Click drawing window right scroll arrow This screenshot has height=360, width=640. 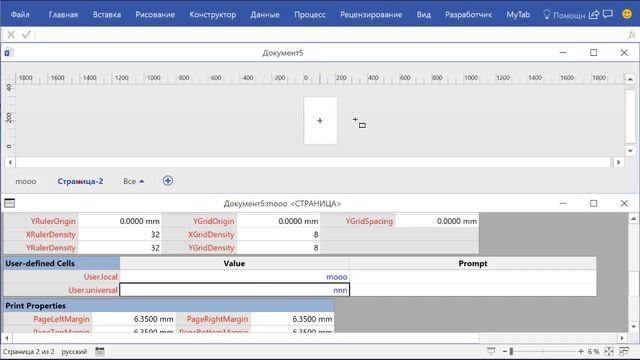click(618, 162)
